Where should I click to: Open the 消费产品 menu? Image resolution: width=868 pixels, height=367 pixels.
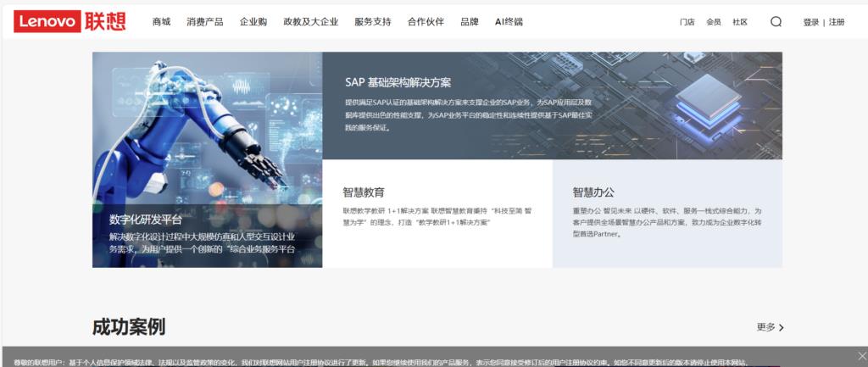coord(205,22)
